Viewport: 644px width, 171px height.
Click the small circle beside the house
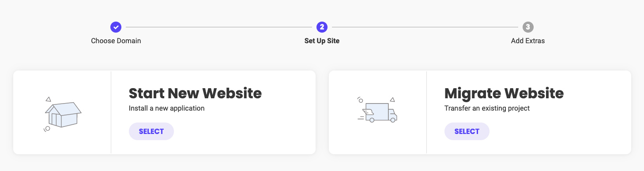(x=47, y=129)
